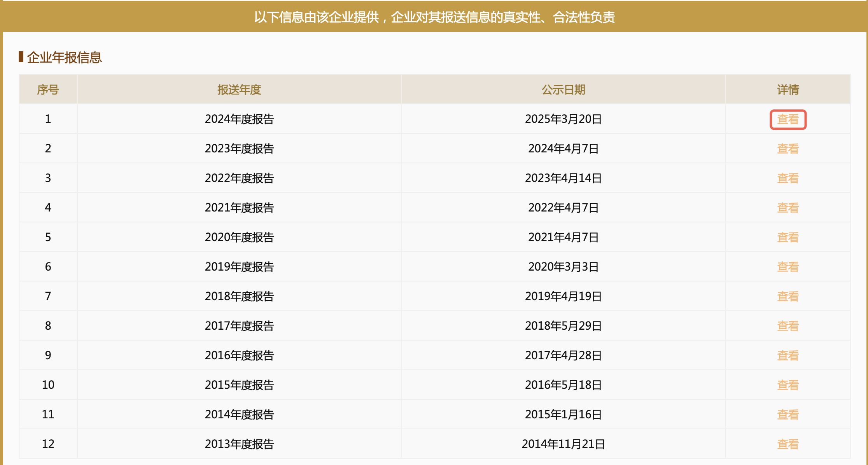Open 查看 link for 2019年度报告
The image size is (868, 465).
tap(788, 267)
